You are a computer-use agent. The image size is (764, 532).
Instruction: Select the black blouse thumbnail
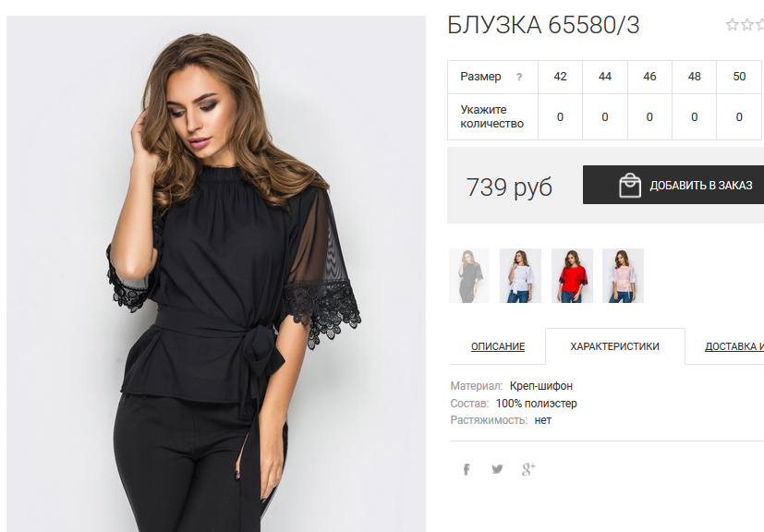tap(469, 276)
